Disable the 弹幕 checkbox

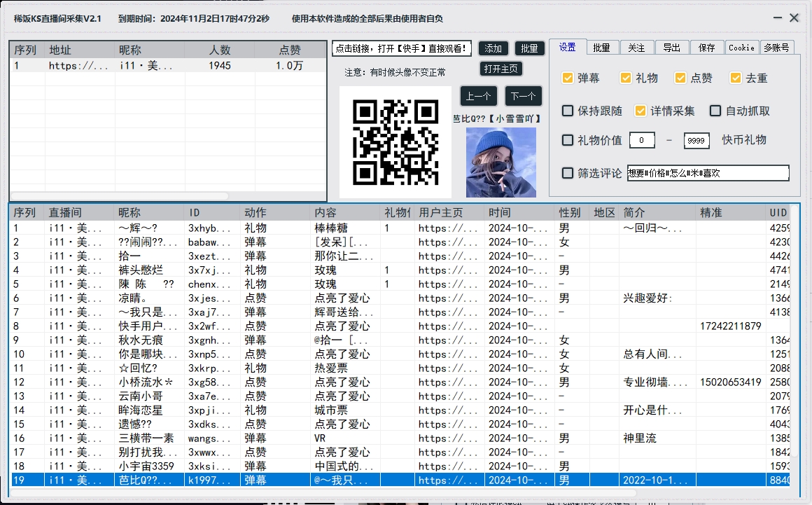point(568,78)
